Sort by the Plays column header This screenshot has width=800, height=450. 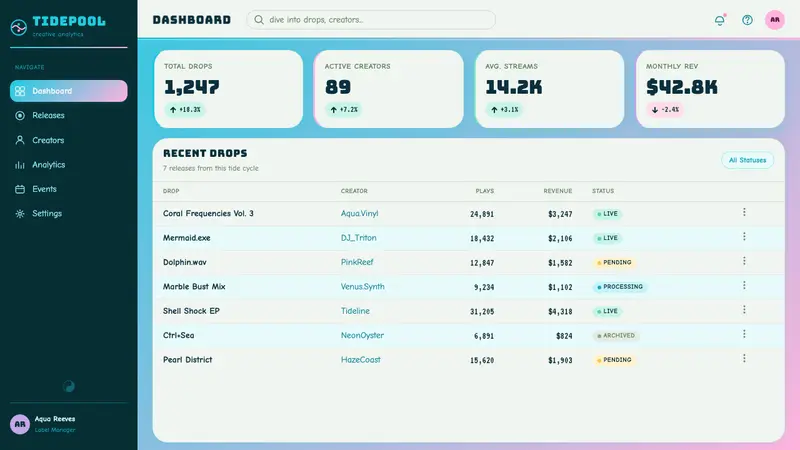click(484, 191)
